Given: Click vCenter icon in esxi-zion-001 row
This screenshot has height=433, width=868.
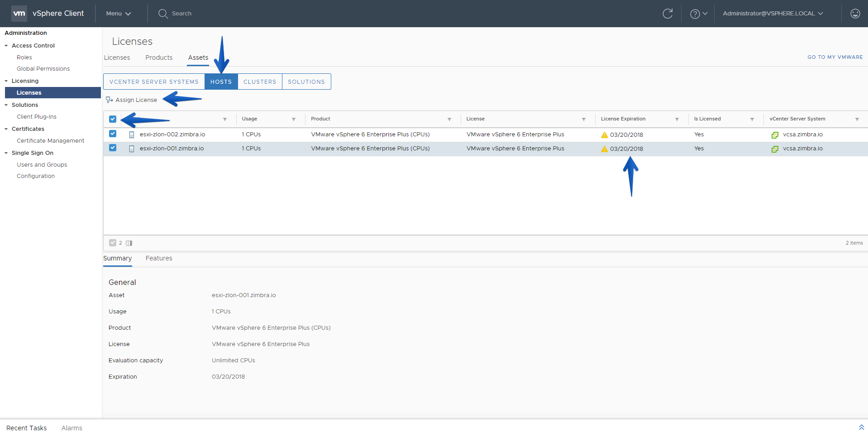Looking at the screenshot, I should [x=775, y=149].
